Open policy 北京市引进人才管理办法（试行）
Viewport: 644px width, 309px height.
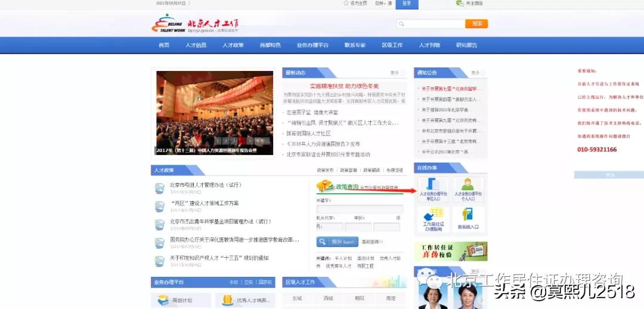coord(206,185)
